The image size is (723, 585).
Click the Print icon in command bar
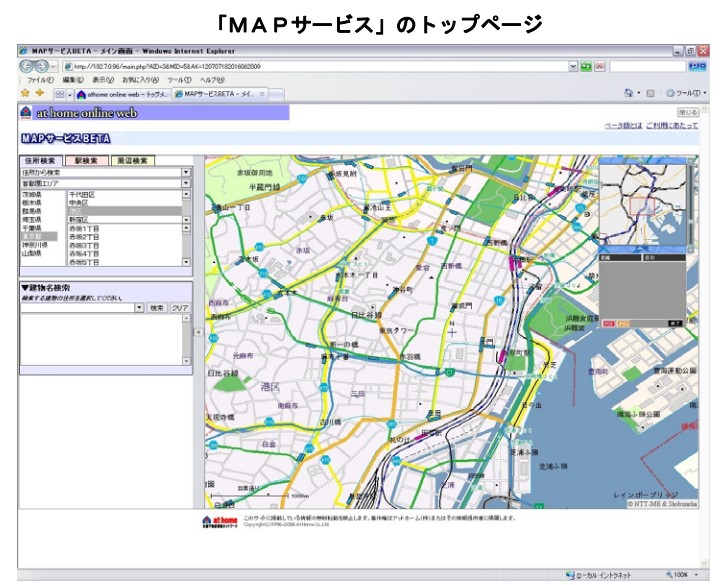(x=650, y=93)
